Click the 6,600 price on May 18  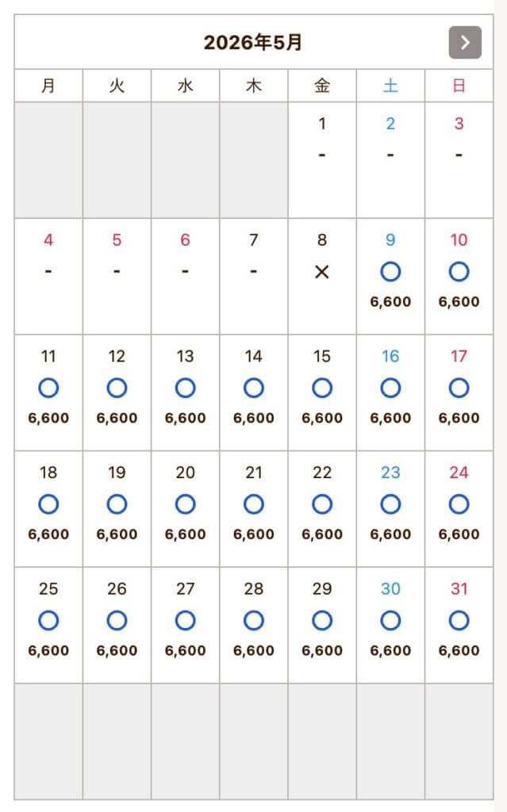[x=48, y=534]
